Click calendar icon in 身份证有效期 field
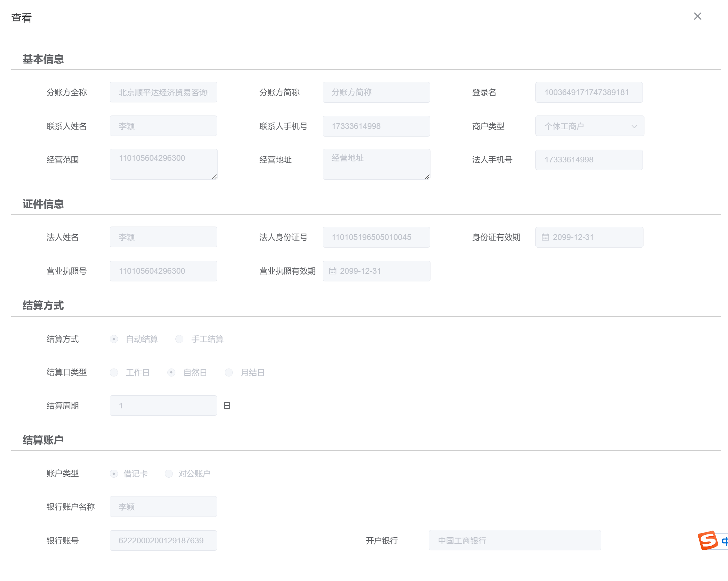The height and width of the screenshot is (581, 728). coord(545,237)
